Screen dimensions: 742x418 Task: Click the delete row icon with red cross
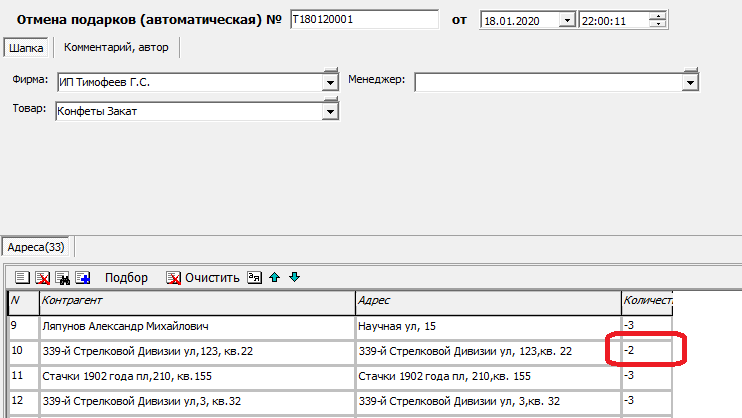pos(43,278)
